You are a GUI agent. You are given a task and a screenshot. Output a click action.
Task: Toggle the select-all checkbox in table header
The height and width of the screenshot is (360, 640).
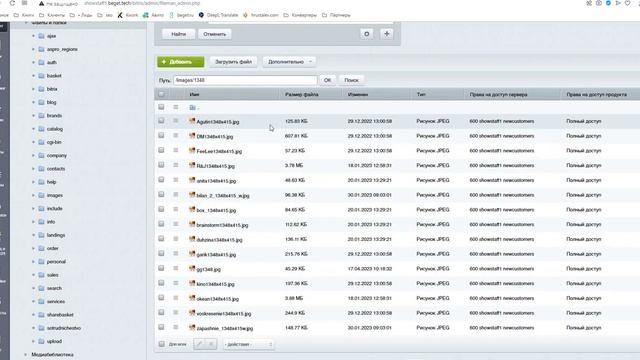(161, 94)
